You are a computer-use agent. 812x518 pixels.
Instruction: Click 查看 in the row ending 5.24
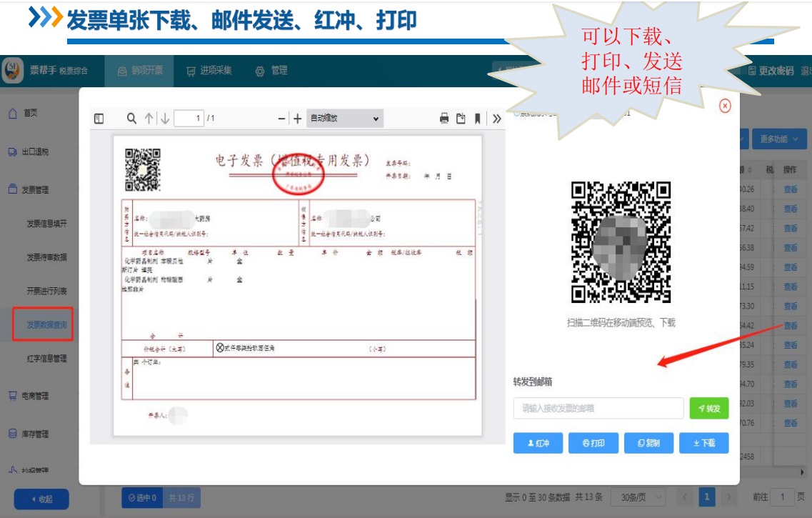[x=791, y=345]
